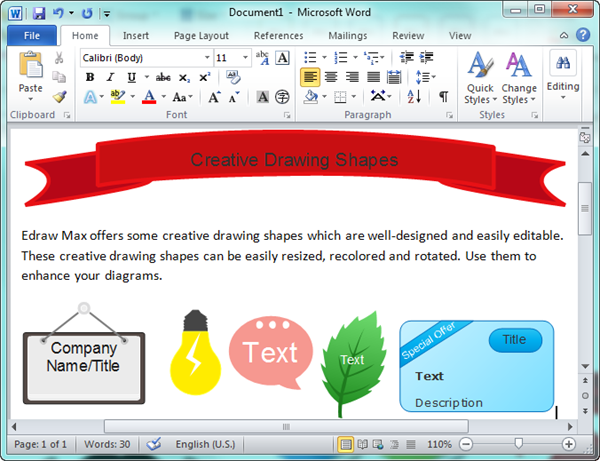Switch to the Insert tab
Screen dimensions: 600x461
pyautogui.click(x=136, y=35)
